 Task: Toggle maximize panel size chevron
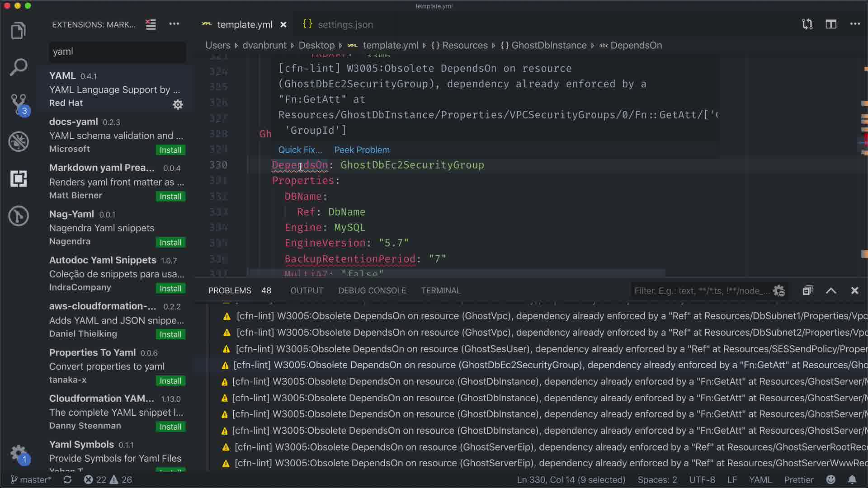(831, 291)
